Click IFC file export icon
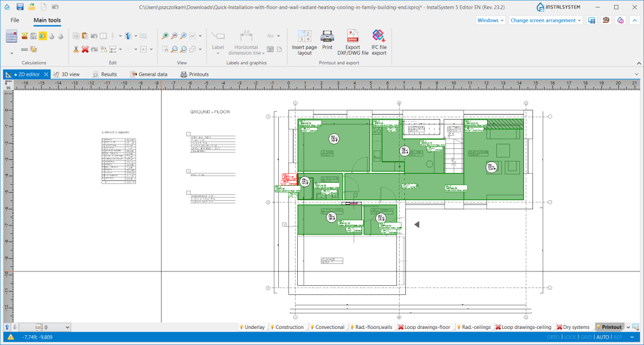The width and height of the screenshot is (644, 345). tap(379, 43)
